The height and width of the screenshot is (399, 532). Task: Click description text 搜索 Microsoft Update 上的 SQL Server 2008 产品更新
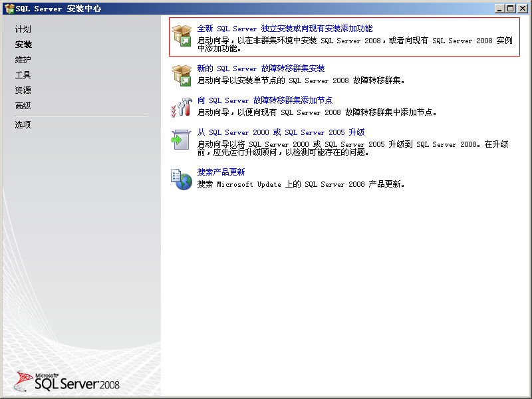point(301,184)
